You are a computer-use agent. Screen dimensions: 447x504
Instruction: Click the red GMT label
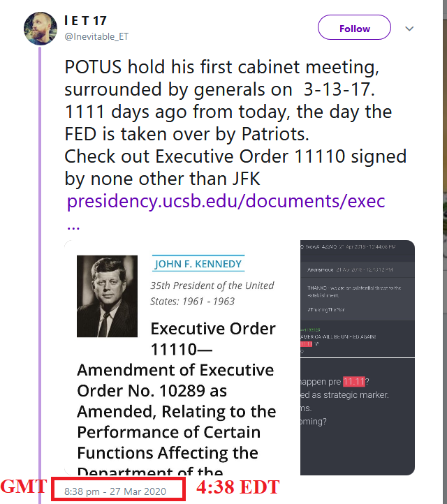coord(24,487)
